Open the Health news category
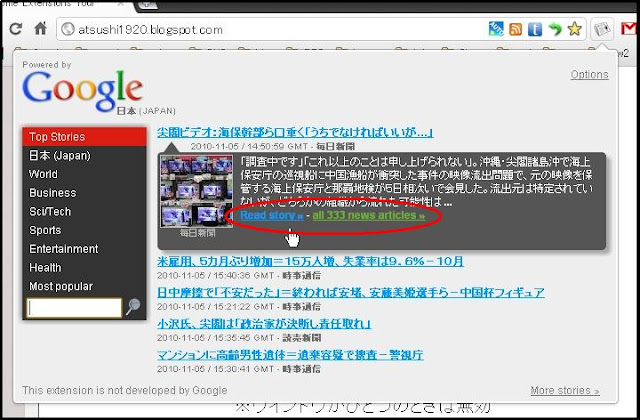 (84, 268)
